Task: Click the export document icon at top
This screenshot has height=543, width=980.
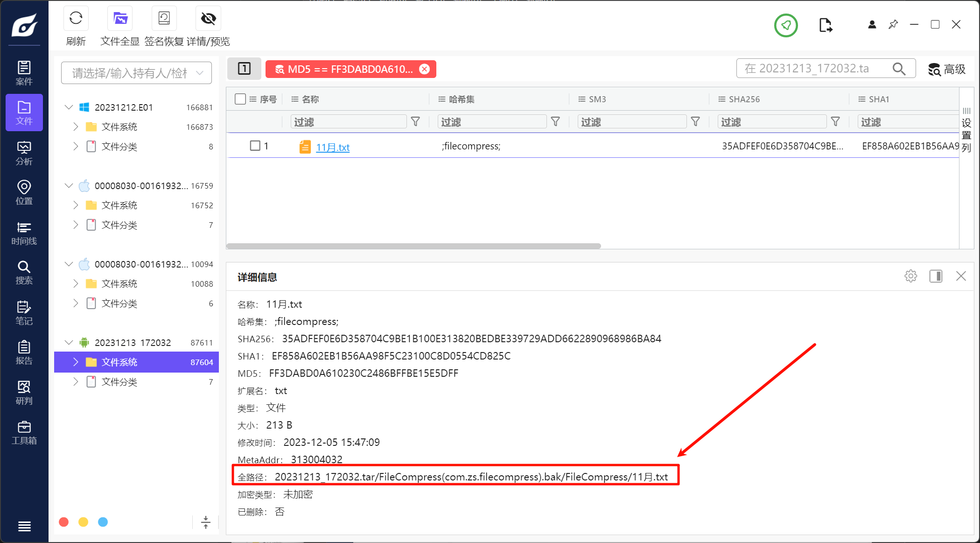Action: (x=825, y=25)
